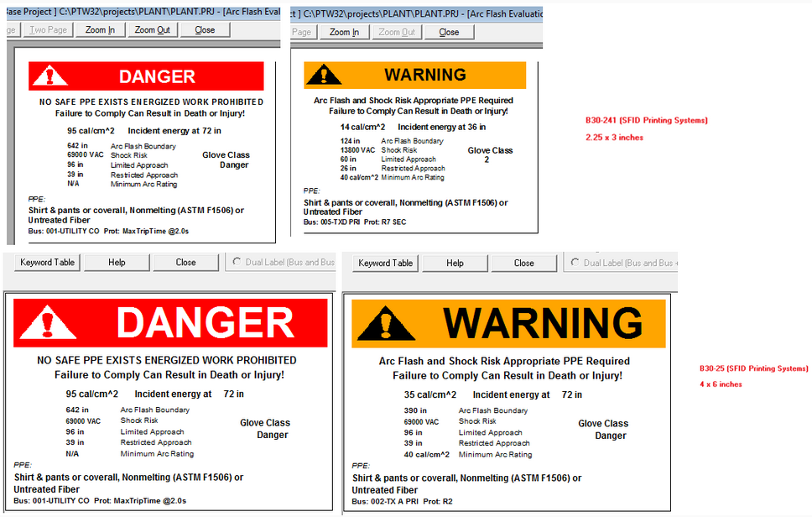The image size is (812, 517).
Task: Click the grayed Zoom Out above the small WARNING label
Action: pyautogui.click(x=396, y=32)
